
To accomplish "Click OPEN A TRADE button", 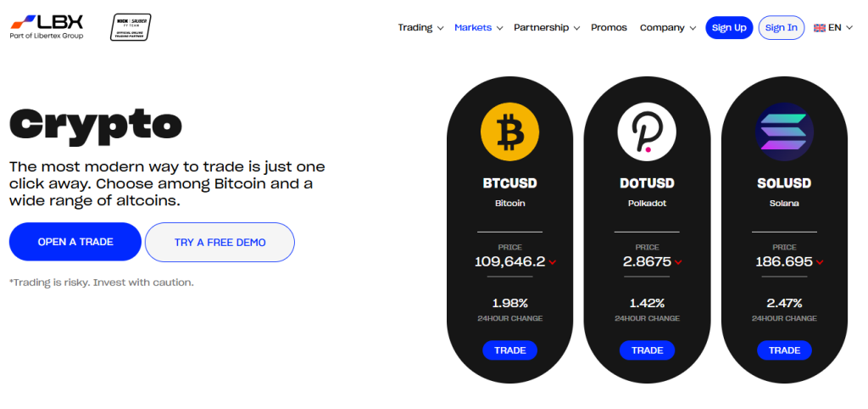I will click(x=75, y=242).
